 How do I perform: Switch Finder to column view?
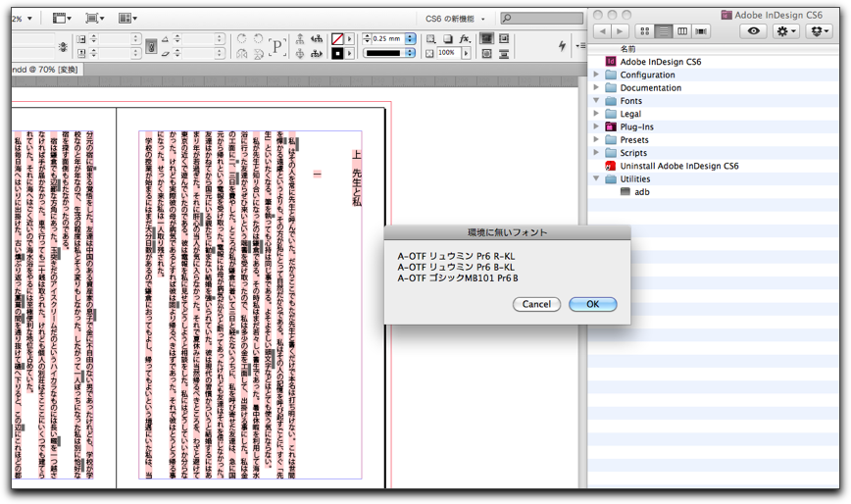point(682,31)
